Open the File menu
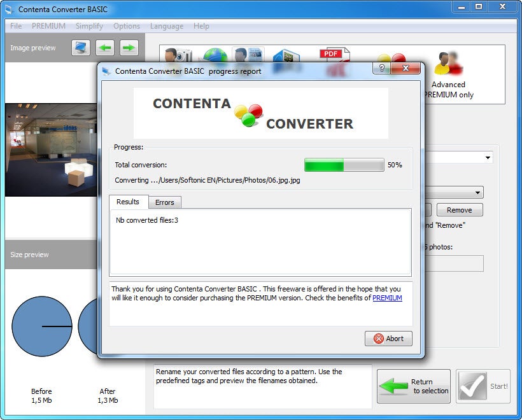 point(16,26)
